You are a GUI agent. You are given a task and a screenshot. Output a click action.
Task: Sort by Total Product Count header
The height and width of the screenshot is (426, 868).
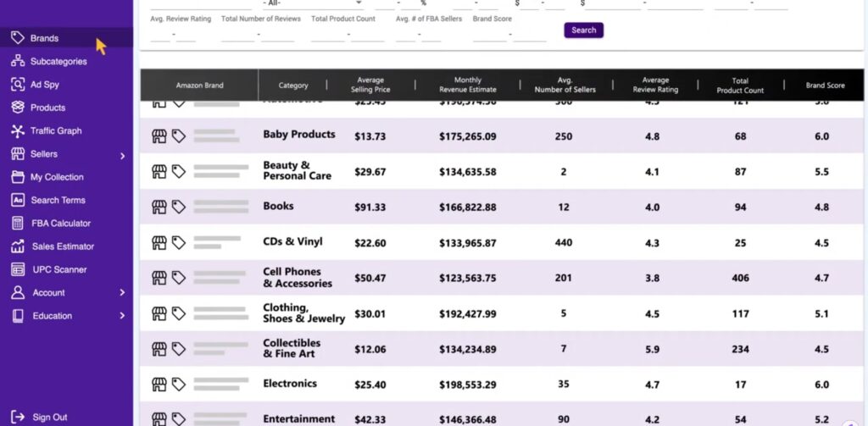coord(740,86)
